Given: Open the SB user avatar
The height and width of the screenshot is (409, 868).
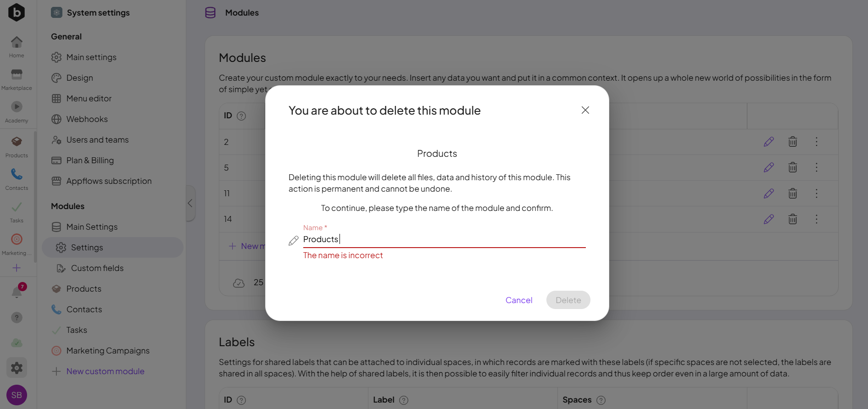Looking at the screenshot, I should 17,395.
